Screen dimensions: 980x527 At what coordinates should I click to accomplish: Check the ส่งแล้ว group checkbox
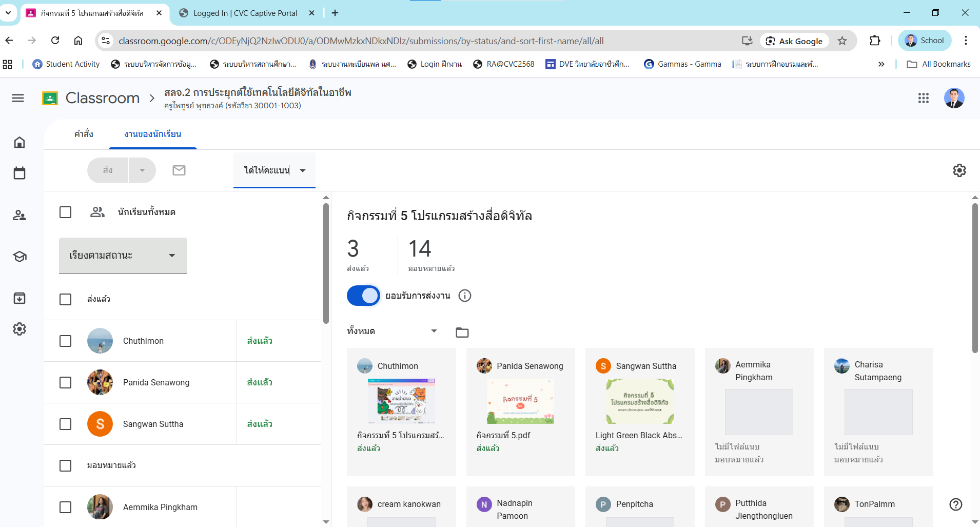[66, 299]
